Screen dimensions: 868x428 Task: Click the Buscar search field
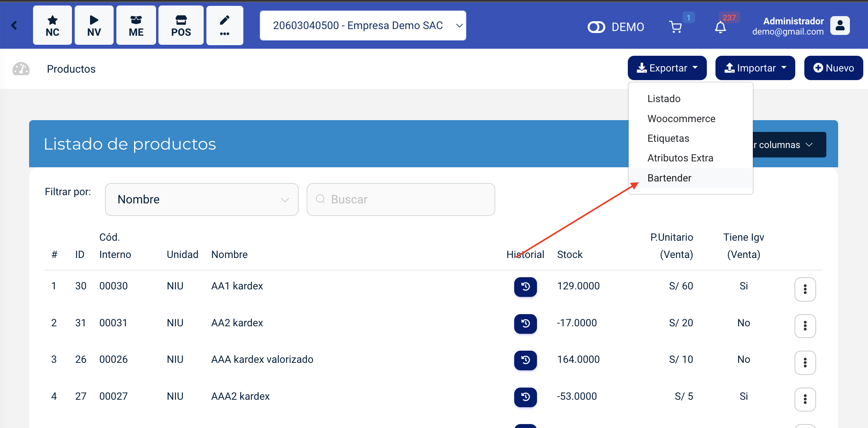coord(401,199)
